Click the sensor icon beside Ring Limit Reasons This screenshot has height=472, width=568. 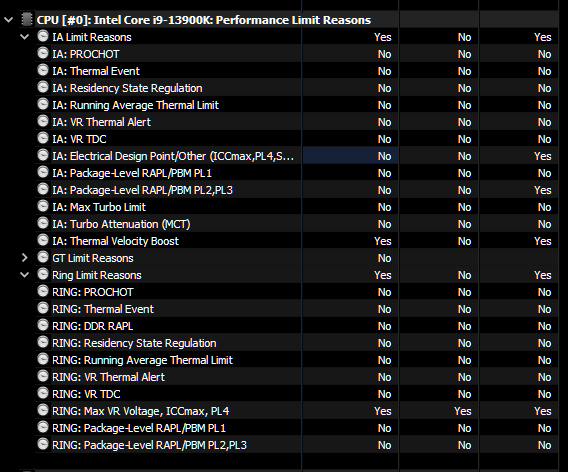point(43,275)
